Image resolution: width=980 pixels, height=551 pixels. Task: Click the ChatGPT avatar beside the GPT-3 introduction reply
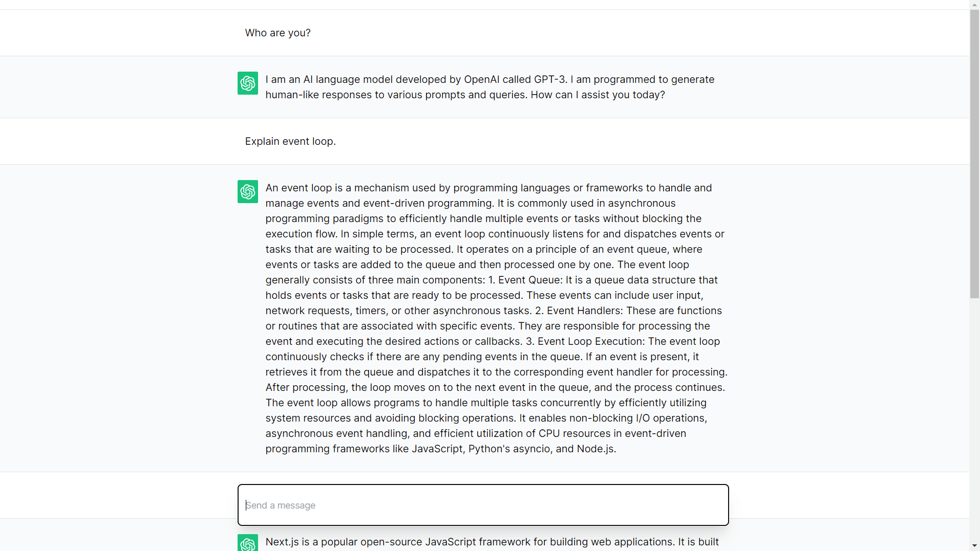pos(247,83)
